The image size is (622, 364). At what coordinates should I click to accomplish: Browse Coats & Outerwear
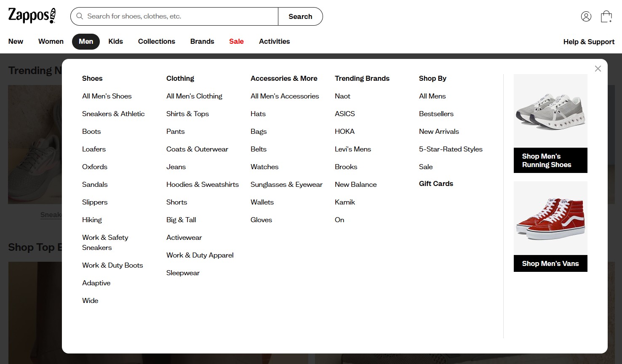[x=197, y=149]
